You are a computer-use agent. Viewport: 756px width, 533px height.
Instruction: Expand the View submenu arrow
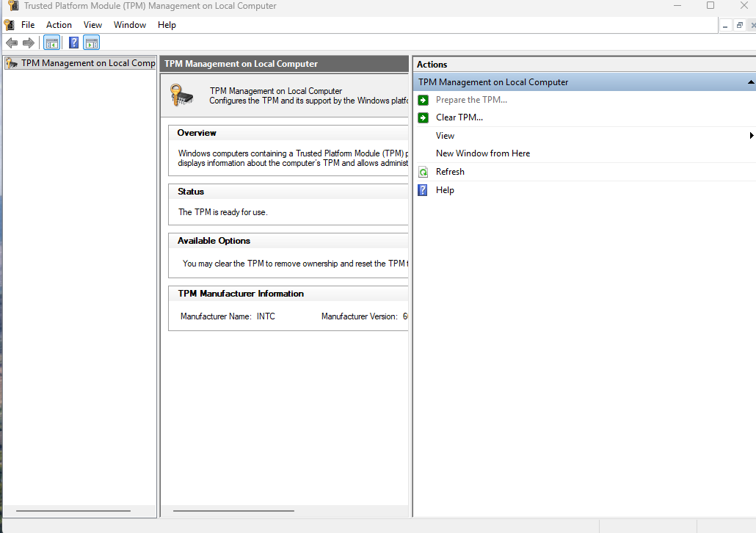point(751,136)
